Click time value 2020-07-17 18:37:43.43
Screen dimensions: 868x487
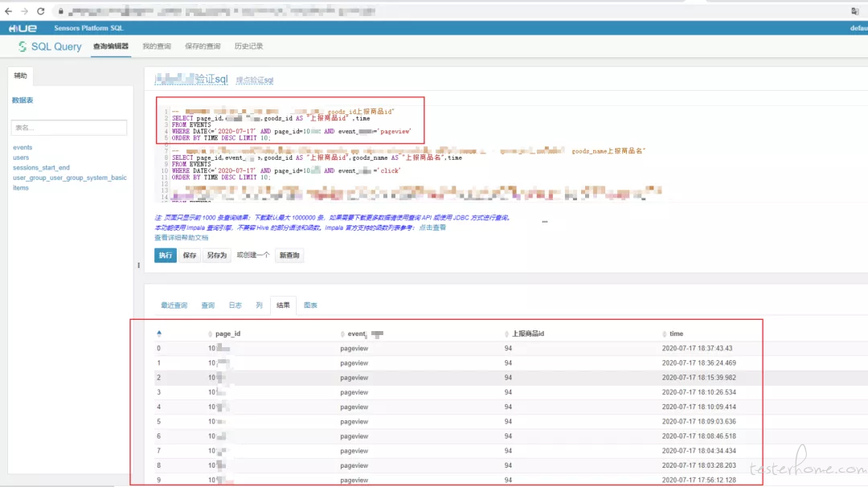point(697,349)
